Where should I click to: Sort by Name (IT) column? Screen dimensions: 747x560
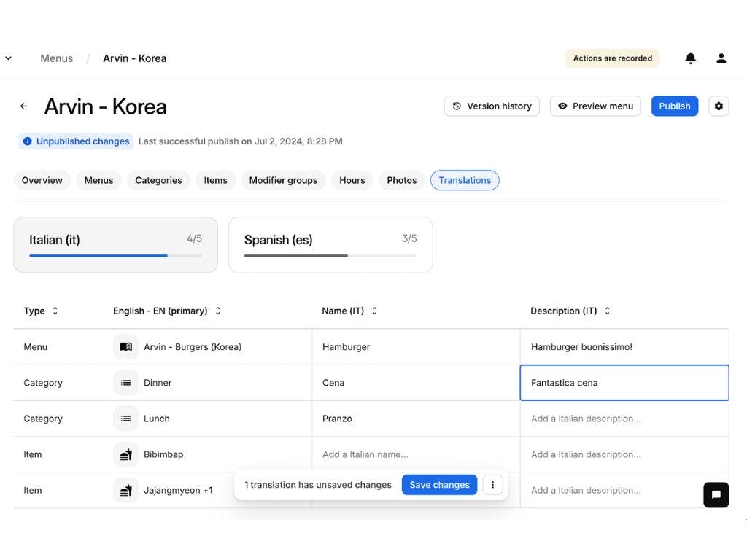pos(374,311)
